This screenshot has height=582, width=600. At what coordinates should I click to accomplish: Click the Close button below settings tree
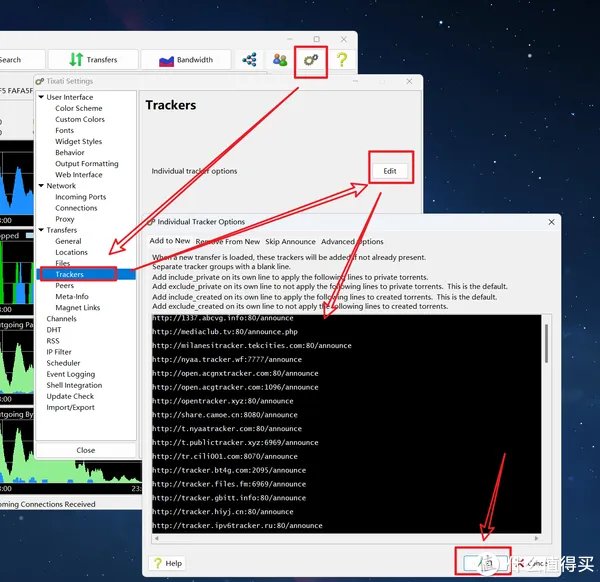coord(86,450)
